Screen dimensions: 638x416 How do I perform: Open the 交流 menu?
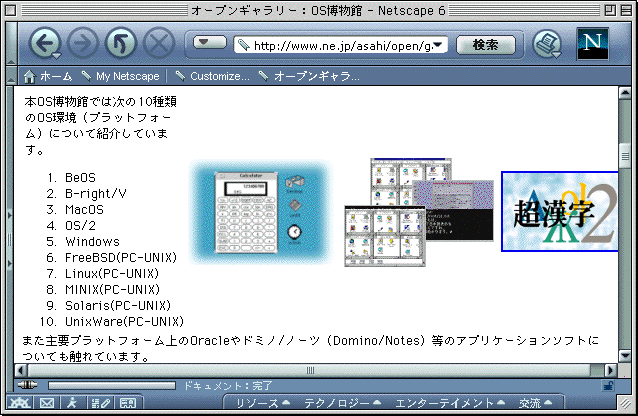point(535,403)
